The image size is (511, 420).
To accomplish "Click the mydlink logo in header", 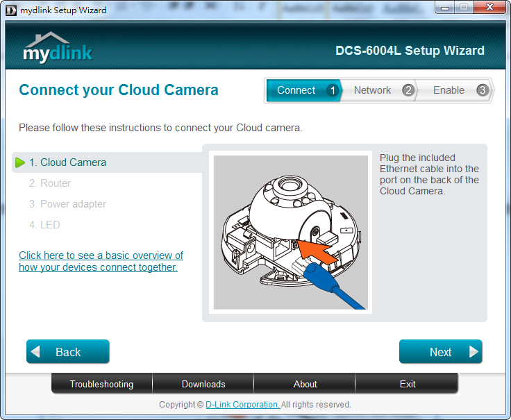I will coord(58,47).
